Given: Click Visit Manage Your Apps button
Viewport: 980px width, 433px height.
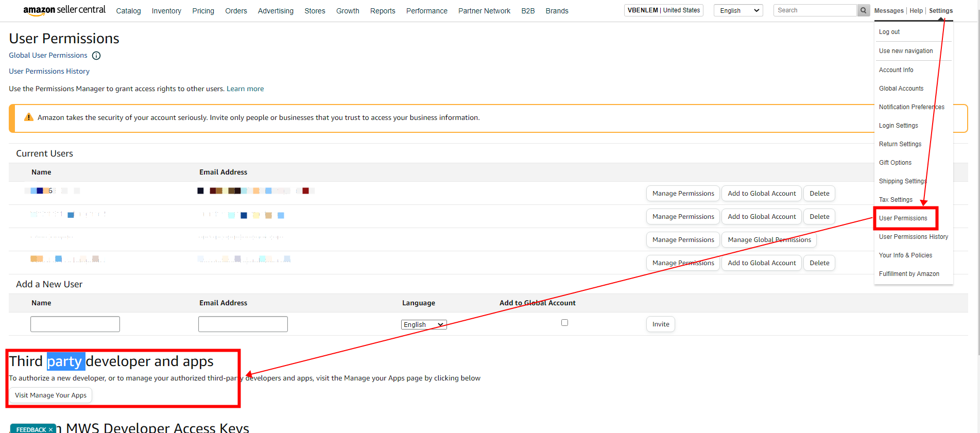Looking at the screenshot, I should (50, 395).
